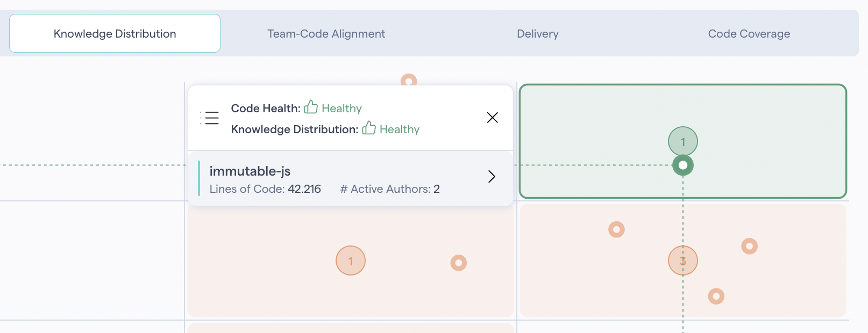Click the orange ring partly hidden above the popup
This screenshot has height=333, width=868.
tap(409, 79)
